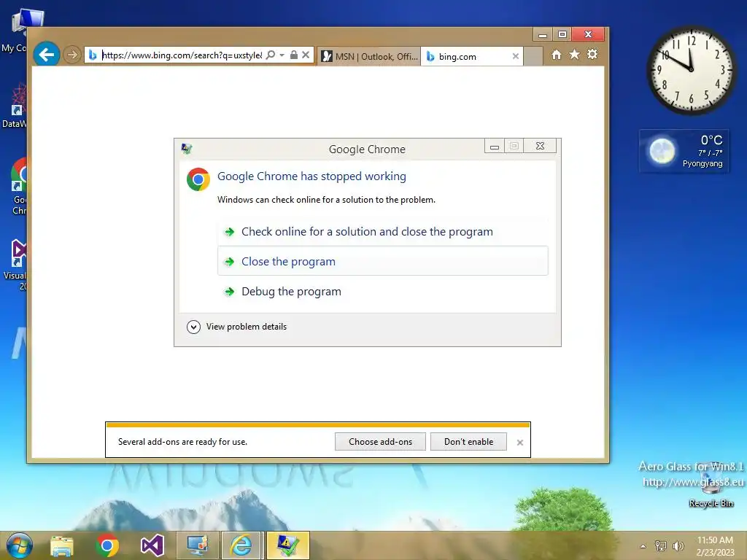This screenshot has width=747, height=560.
Task: Open the address bar autocomplete dropdown arrow
Action: (x=282, y=55)
